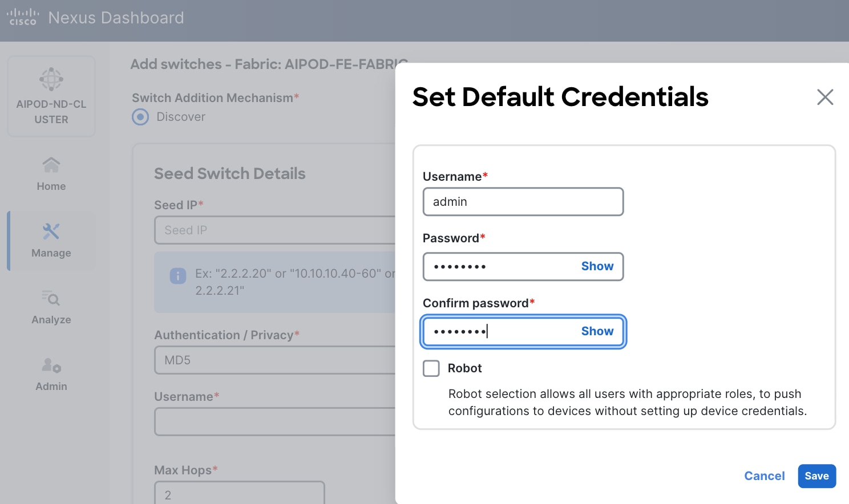Open the Analyze section
The width and height of the screenshot is (849, 504).
(x=51, y=307)
